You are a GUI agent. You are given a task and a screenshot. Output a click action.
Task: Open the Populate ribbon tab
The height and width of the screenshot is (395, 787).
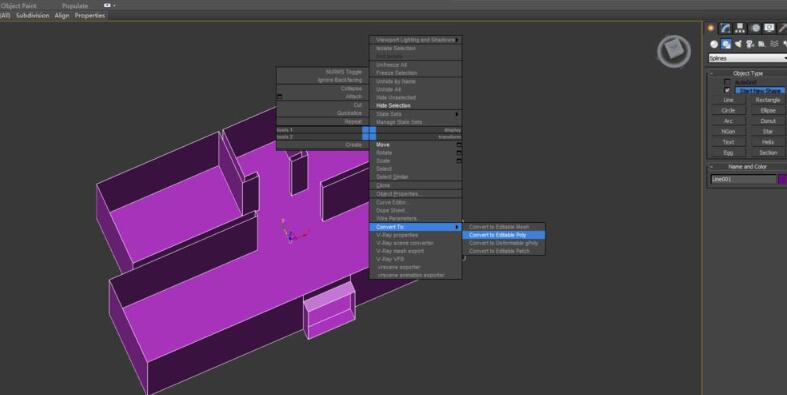75,6
